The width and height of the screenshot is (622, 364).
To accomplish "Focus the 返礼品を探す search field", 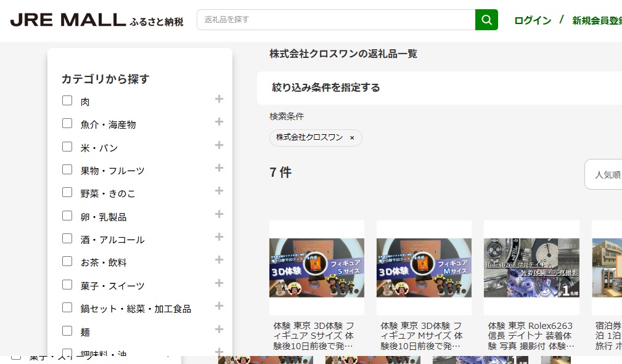I will click(x=336, y=20).
